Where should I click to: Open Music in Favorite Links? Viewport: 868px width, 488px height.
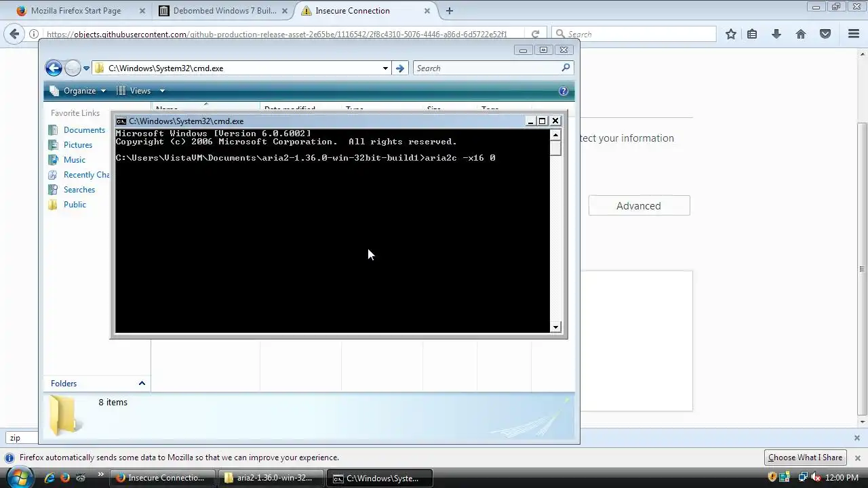click(75, 160)
